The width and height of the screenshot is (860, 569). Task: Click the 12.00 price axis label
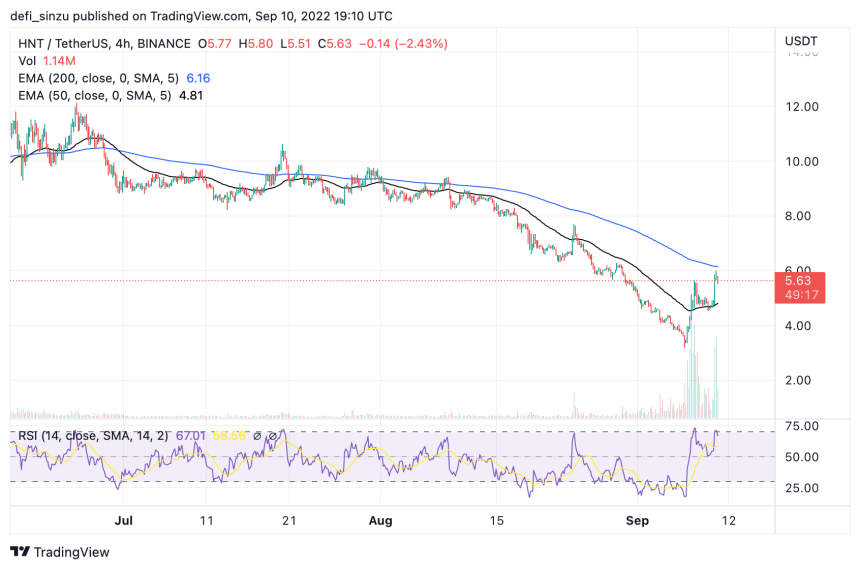(803, 106)
